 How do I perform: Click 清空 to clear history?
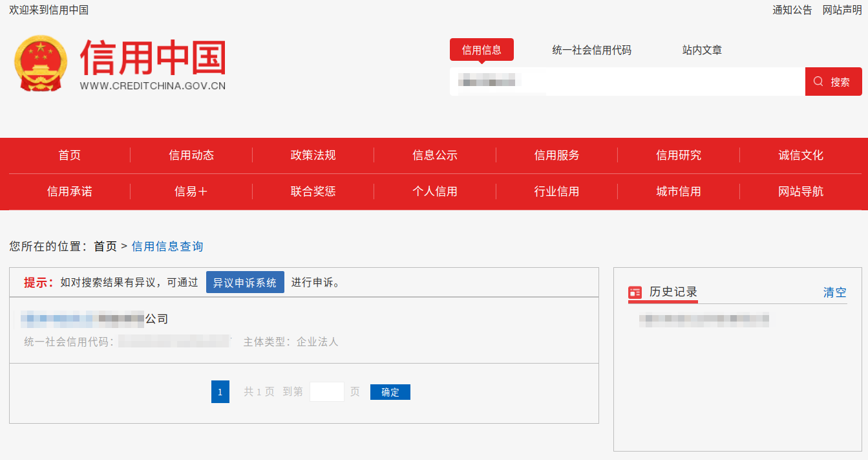pyautogui.click(x=834, y=292)
